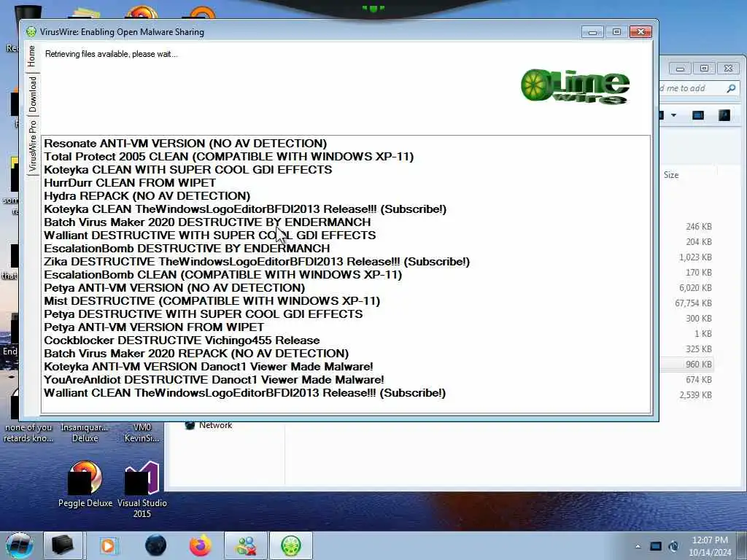Click the 2,539 KB size cell in Explorer
Image resolution: width=747 pixels, height=560 pixels.
(695, 394)
